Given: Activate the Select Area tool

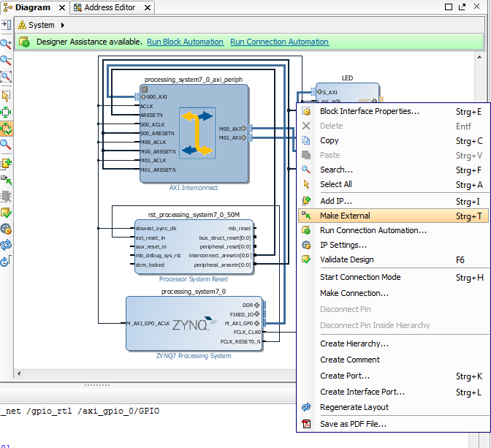Looking at the screenshot, I should point(6,96).
